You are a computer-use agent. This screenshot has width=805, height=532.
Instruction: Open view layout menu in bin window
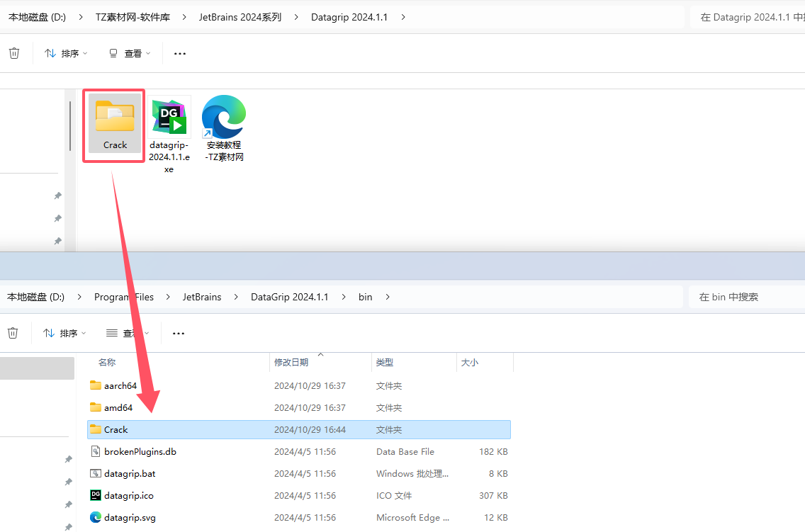point(128,334)
